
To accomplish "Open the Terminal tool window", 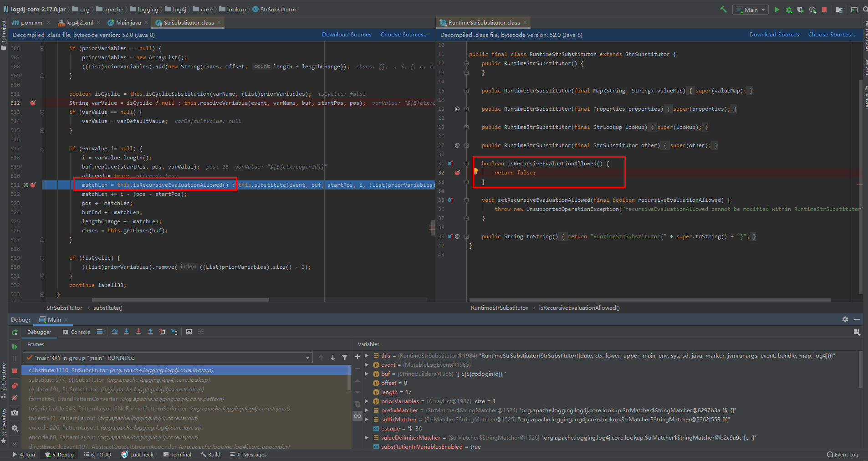I will (177, 455).
